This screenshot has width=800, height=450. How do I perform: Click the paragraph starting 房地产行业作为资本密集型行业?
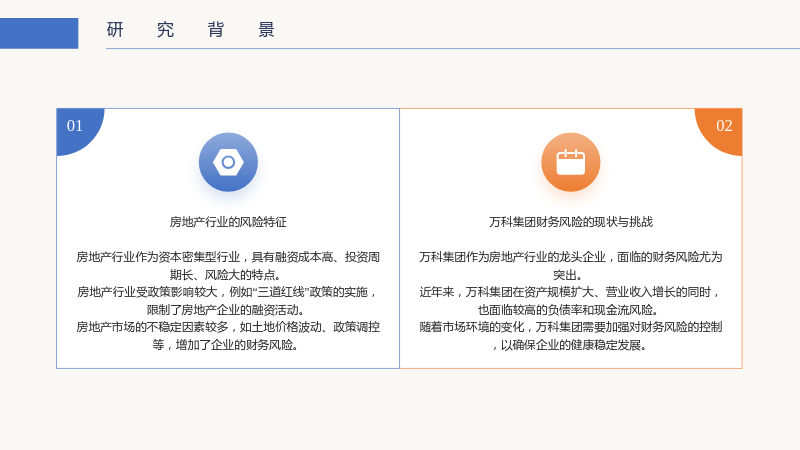click(228, 266)
